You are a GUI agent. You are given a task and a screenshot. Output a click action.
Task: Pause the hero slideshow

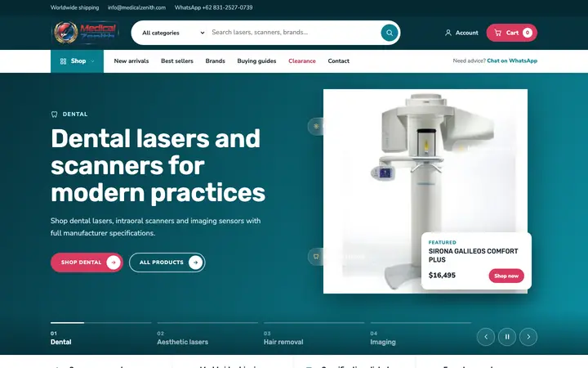507,337
